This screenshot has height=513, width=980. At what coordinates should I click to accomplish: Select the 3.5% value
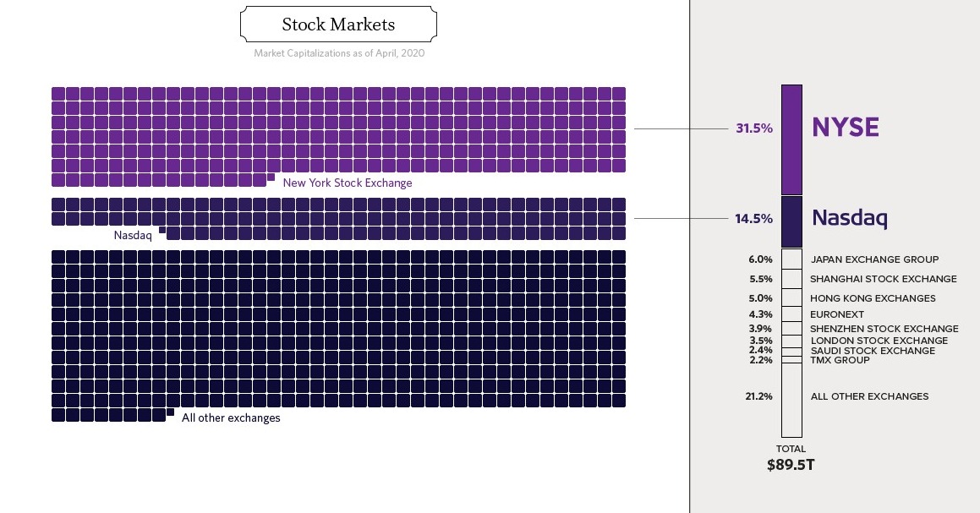[761, 341]
